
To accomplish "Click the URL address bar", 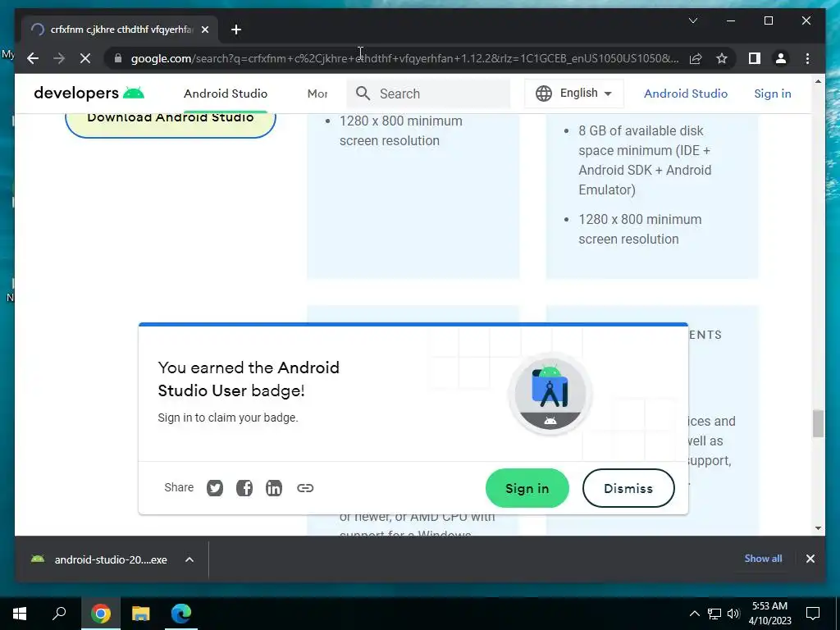I will [x=404, y=58].
